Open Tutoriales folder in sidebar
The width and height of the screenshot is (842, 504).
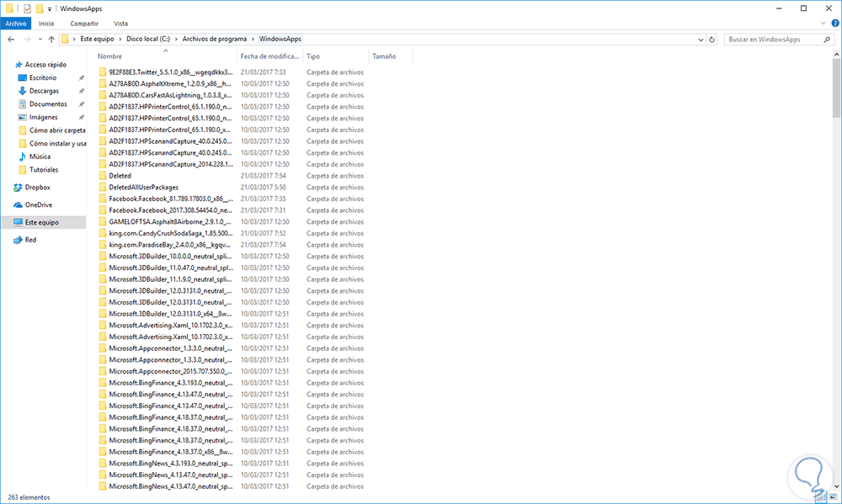[x=44, y=170]
